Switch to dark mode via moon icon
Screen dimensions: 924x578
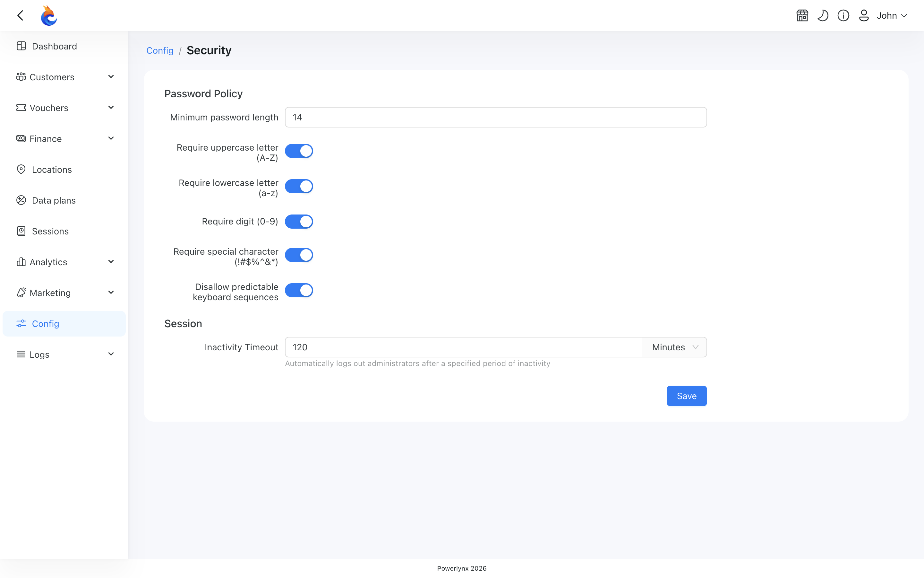coord(823,15)
